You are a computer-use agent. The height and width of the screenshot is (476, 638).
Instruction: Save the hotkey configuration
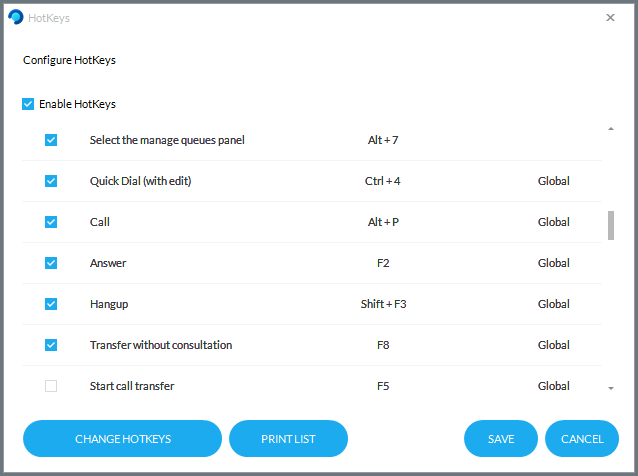[501, 439]
